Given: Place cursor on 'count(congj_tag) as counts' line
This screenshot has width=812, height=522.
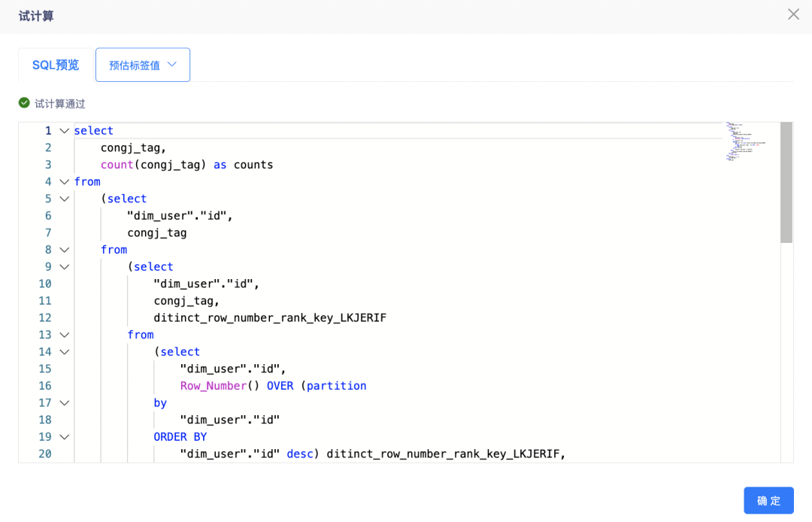Looking at the screenshot, I should click(187, 165).
